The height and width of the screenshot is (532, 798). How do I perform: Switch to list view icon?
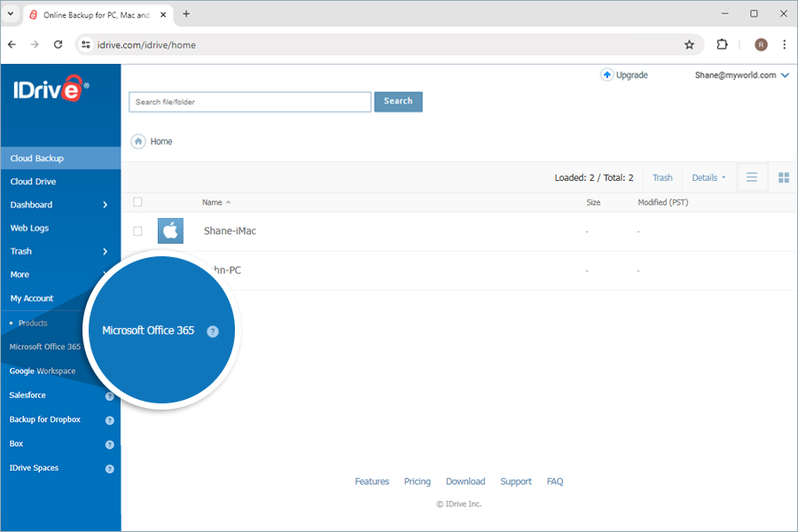[x=752, y=178]
